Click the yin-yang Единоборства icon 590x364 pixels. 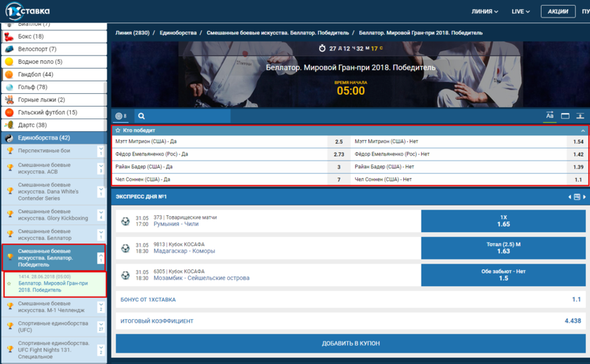point(9,138)
